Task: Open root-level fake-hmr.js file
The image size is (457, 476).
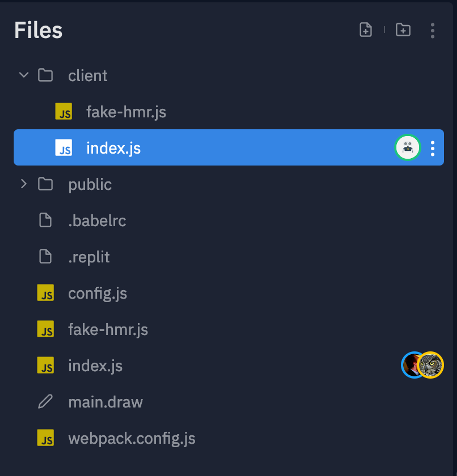Action: 108,330
